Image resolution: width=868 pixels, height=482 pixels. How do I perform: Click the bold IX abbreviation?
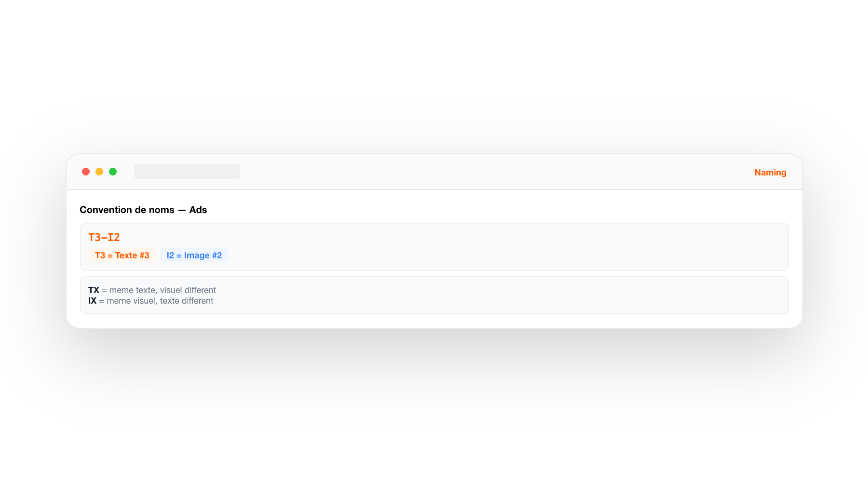92,301
